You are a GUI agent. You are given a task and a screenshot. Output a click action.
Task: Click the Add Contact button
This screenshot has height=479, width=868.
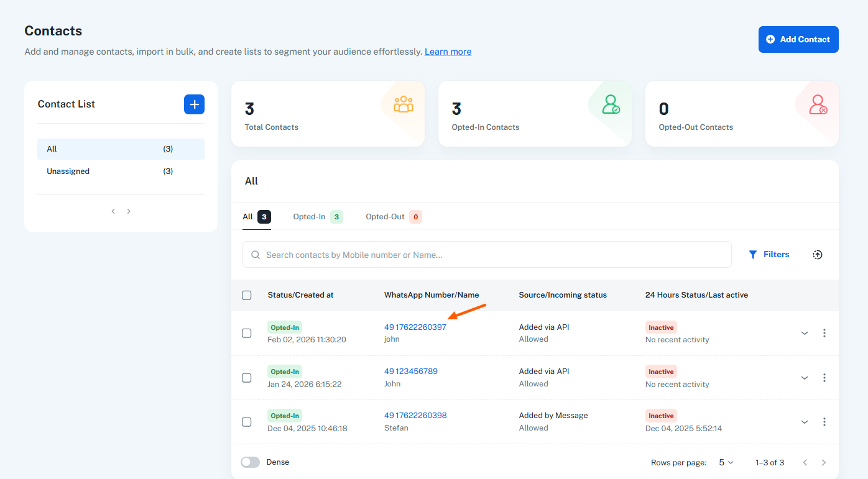coord(798,39)
